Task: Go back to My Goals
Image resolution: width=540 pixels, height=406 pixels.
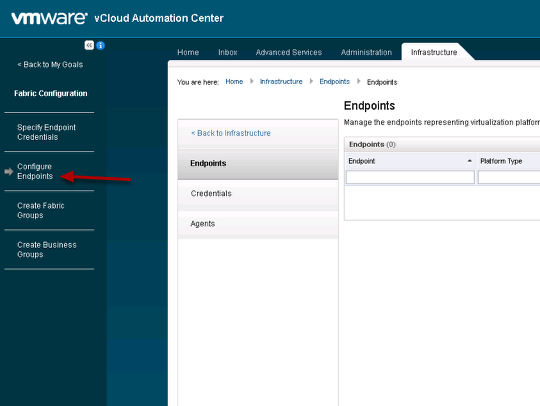Action: pyautogui.click(x=50, y=65)
